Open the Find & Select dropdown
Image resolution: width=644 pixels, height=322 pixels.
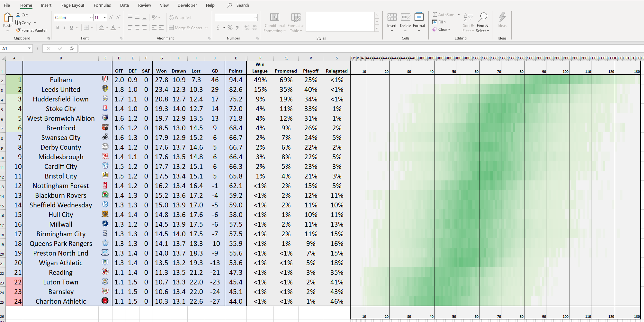[x=483, y=23]
